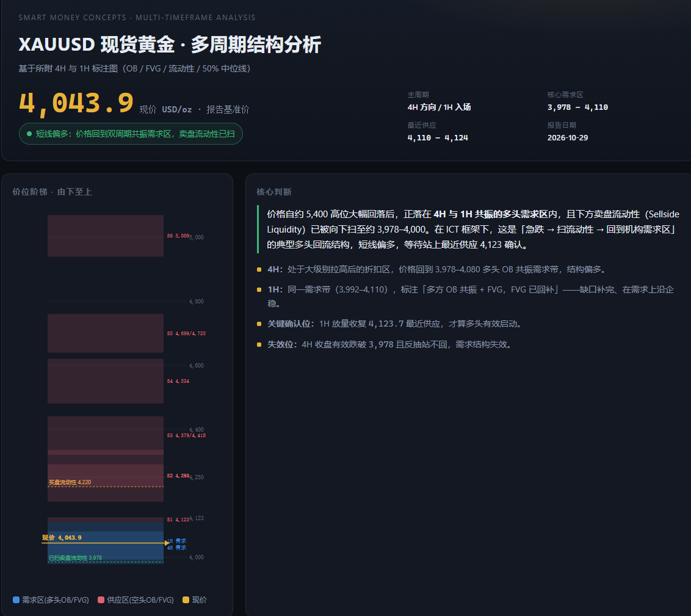
Task: Click the S5 supply zone block on the chart
Action: point(106,333)
